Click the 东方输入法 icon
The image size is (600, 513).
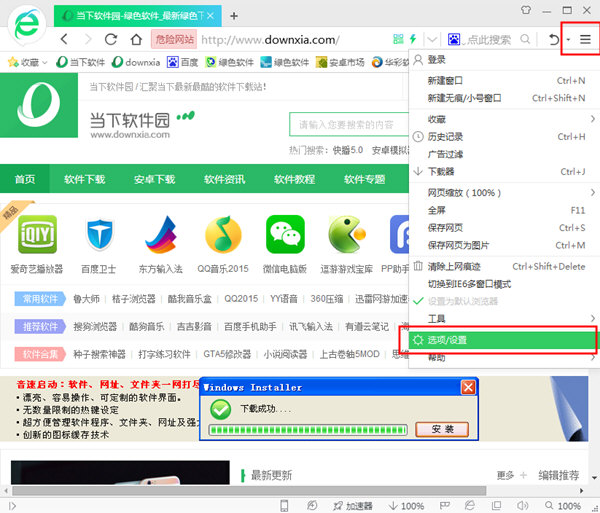point(161,235)
